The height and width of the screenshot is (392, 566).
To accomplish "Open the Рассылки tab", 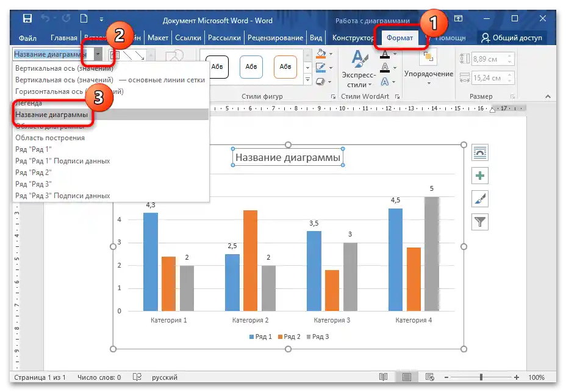I will (224, 38).
